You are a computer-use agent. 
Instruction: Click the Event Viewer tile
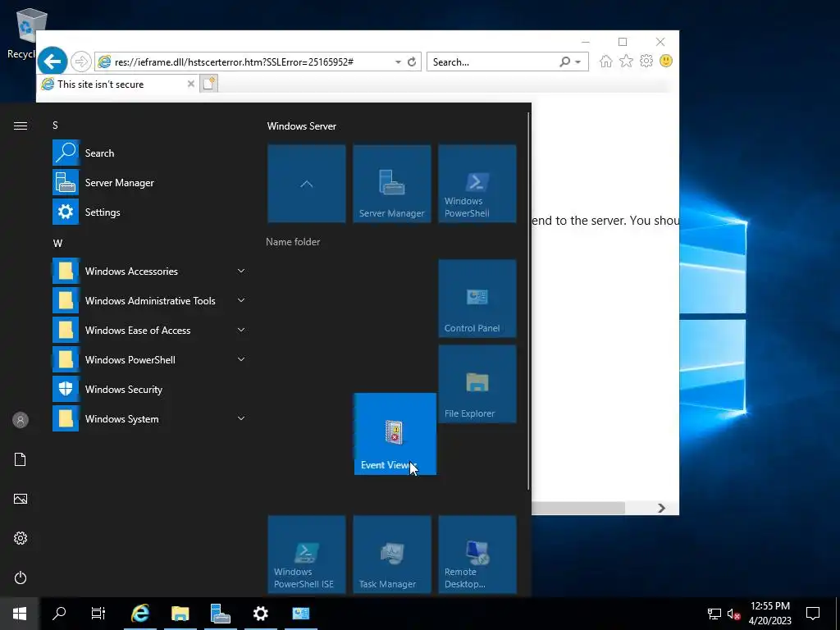coord(395,434)
